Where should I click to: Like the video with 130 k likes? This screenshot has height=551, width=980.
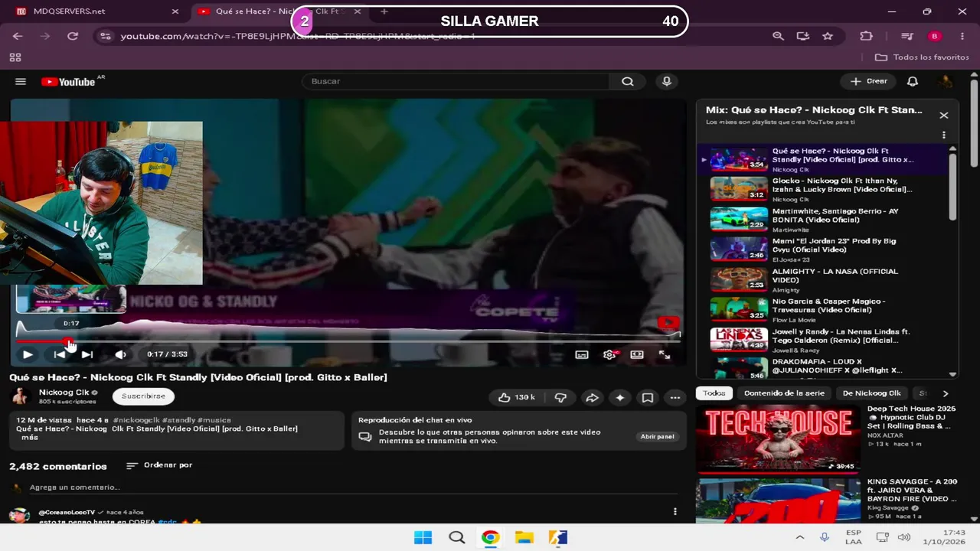515,397
